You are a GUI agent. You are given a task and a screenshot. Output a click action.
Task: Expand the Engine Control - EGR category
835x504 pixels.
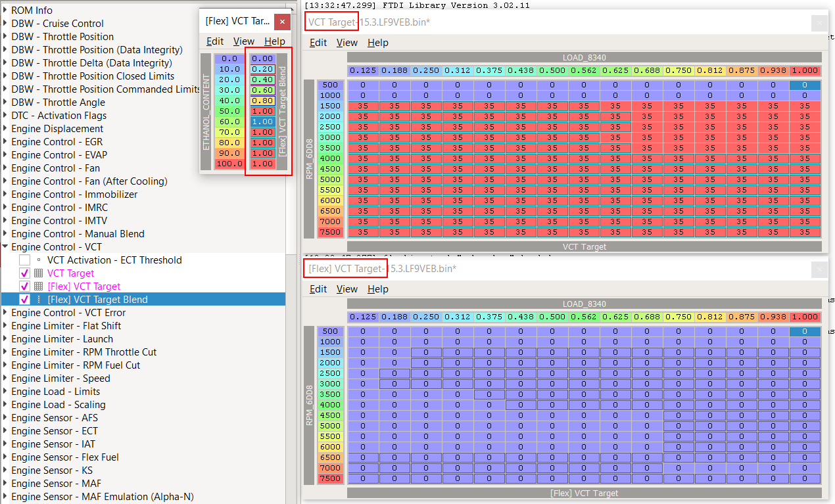pyautogui.click(x=5, y=142)
